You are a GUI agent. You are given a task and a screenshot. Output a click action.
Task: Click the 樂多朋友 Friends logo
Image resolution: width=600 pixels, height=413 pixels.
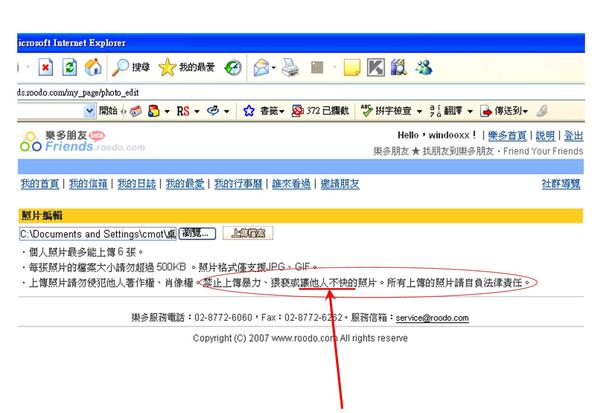(x=82, y=142)
